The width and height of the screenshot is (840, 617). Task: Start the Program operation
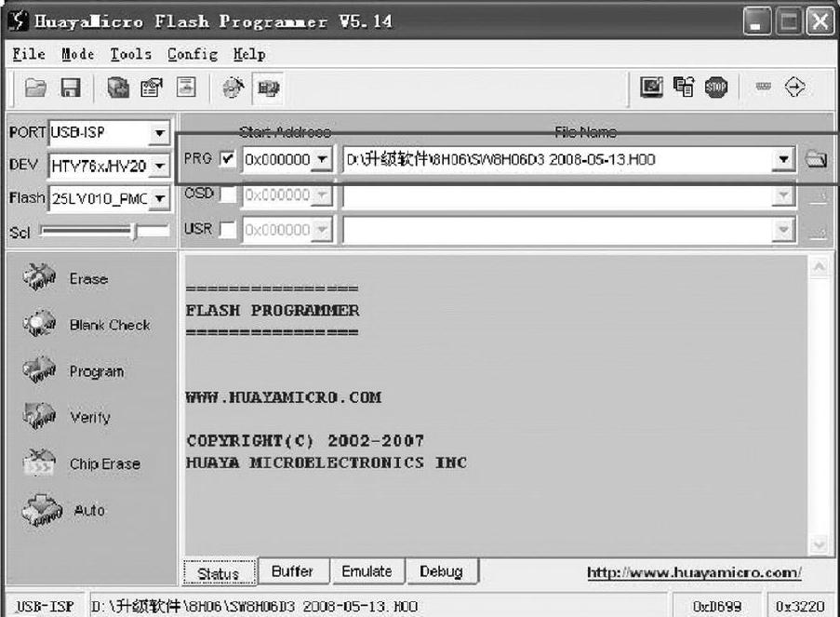[x=73, y=371]
